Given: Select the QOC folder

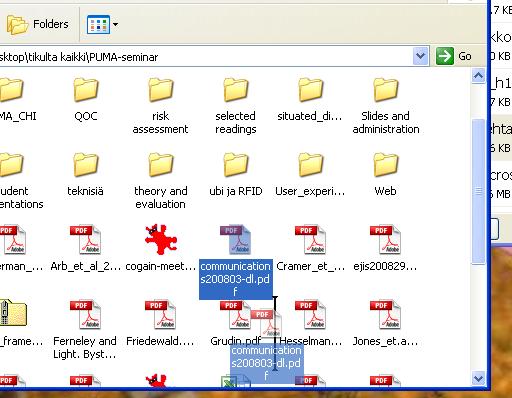Looking at the screenshot, I should 86,100.
